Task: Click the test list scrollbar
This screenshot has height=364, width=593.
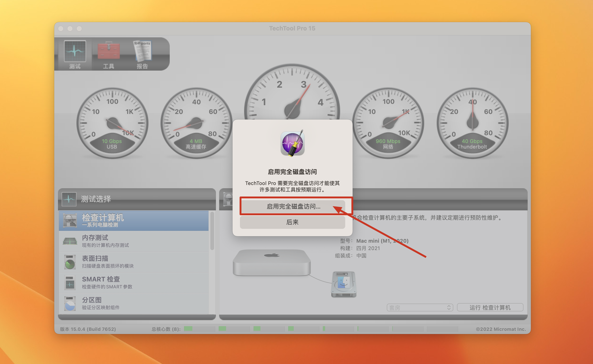Action: pos(212,231)
